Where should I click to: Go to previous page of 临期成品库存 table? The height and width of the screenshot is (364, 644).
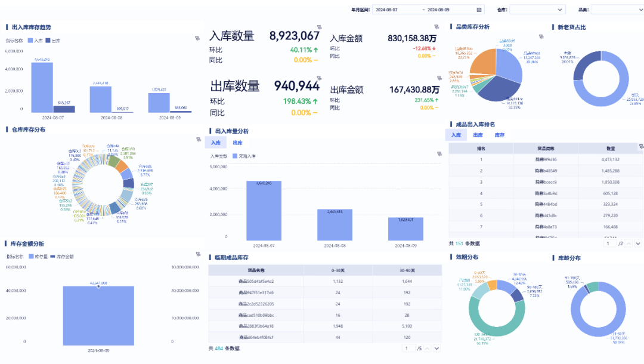tap(427, 348)
